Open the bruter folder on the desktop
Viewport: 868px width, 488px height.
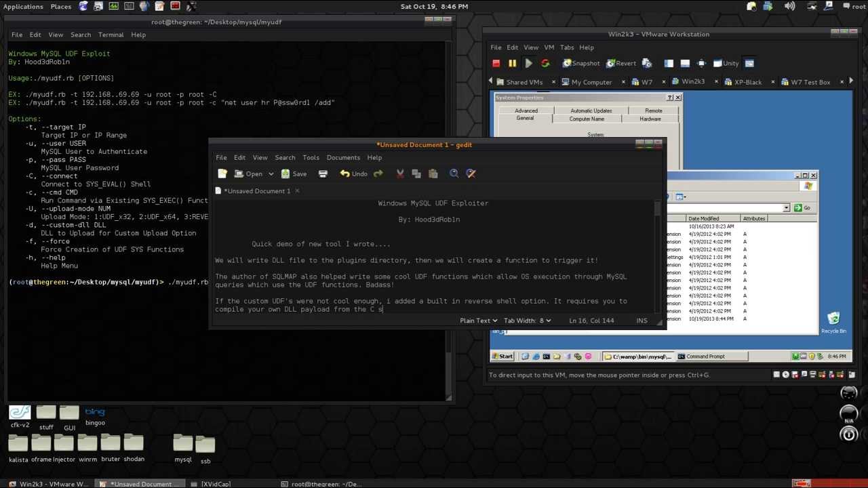point(110,447)
